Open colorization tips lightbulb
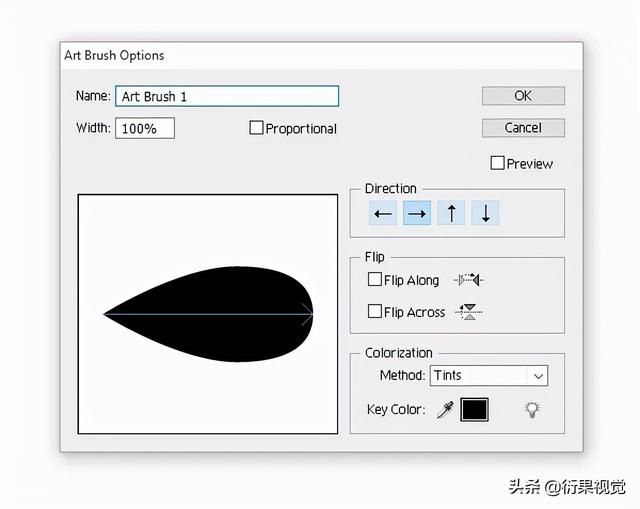The height and width of the screenshot is (509, 640). tap(532, 410)
